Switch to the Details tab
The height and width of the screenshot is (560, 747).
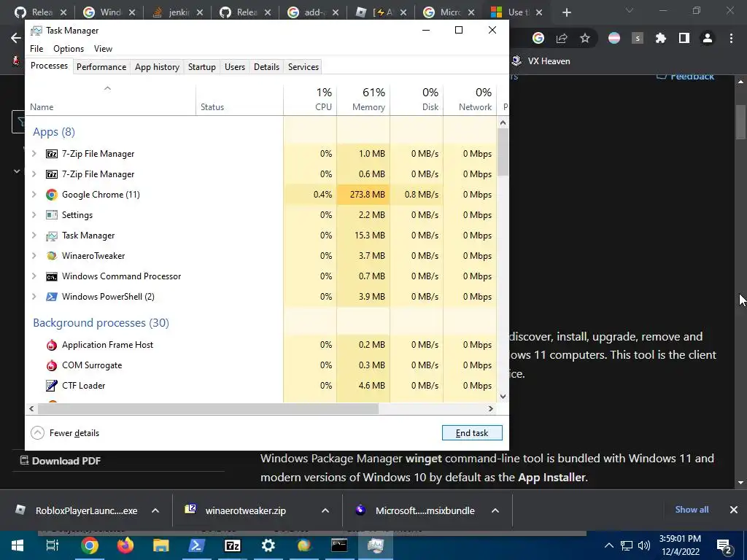click(x=266, y=67)
